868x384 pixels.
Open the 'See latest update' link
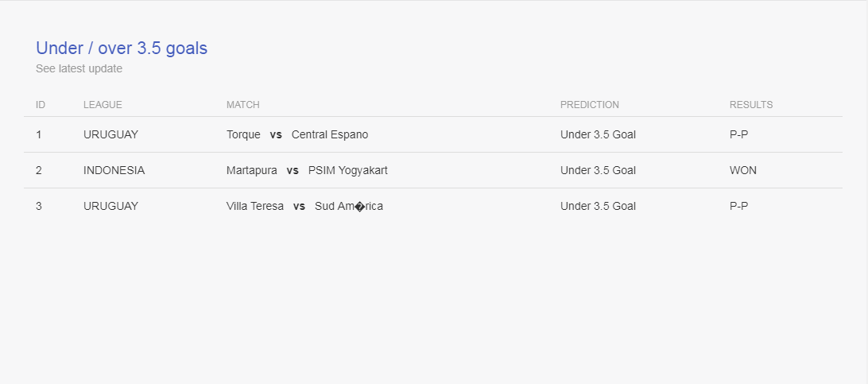pyautogui.click(x=79, y=68)
